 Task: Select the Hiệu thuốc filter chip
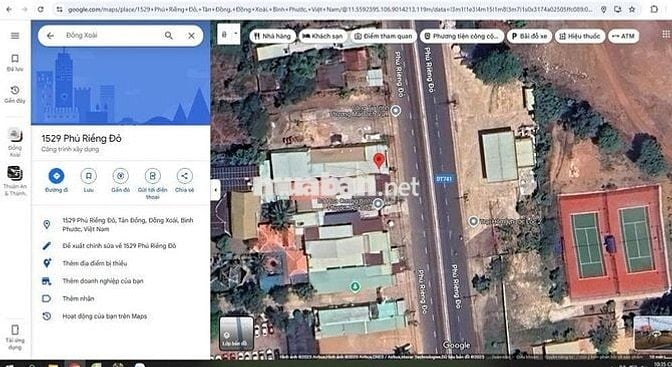click(580, 36)
